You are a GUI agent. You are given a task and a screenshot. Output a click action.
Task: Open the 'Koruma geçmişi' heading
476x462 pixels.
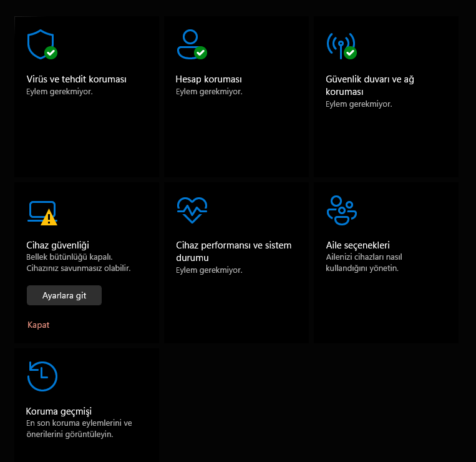(59, 411)
